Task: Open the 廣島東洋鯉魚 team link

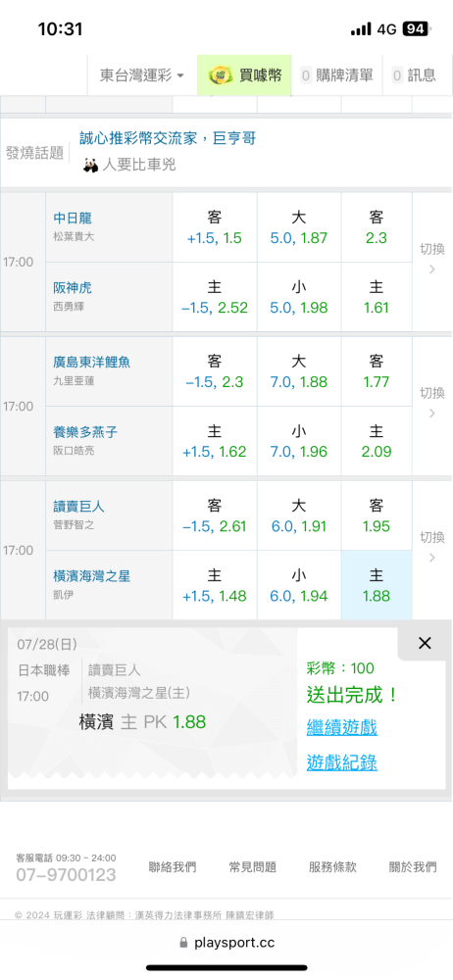Action: [x=91, y=362]
